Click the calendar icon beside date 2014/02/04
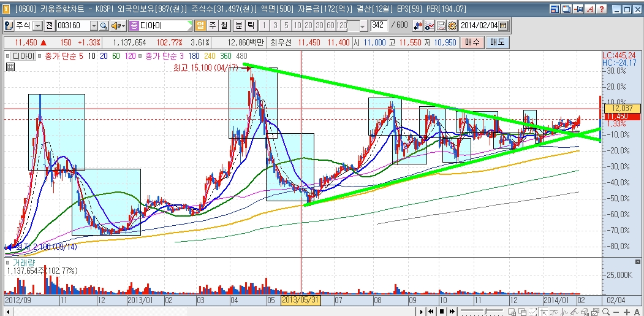 click(504, 26)
